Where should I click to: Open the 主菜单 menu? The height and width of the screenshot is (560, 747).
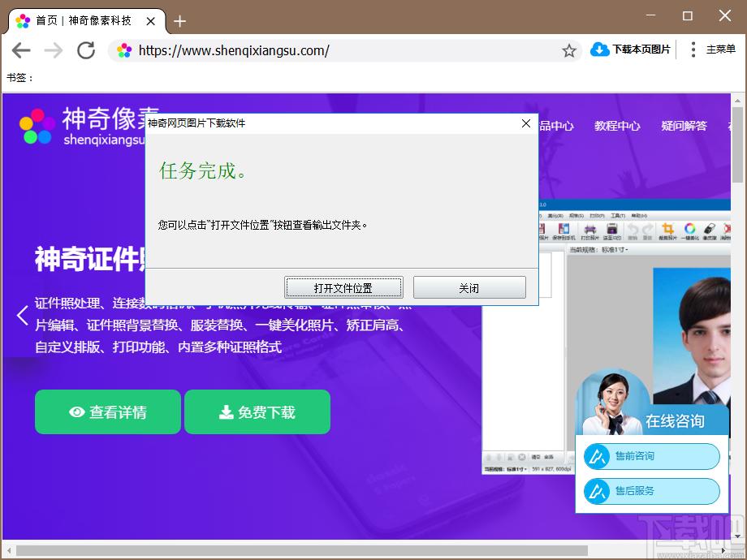click(721, 50)
